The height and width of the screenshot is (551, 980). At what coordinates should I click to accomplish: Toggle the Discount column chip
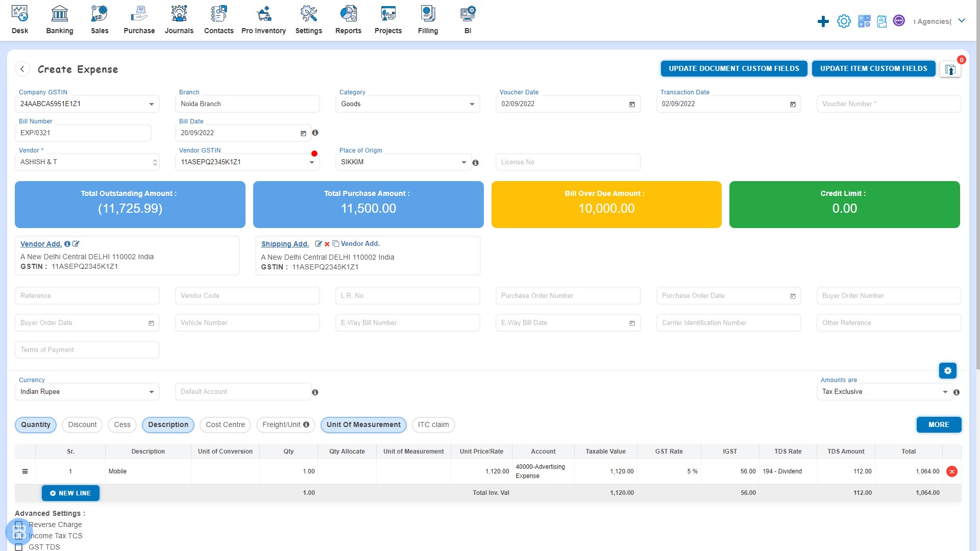pyautogui.click(x=82, y=425)
